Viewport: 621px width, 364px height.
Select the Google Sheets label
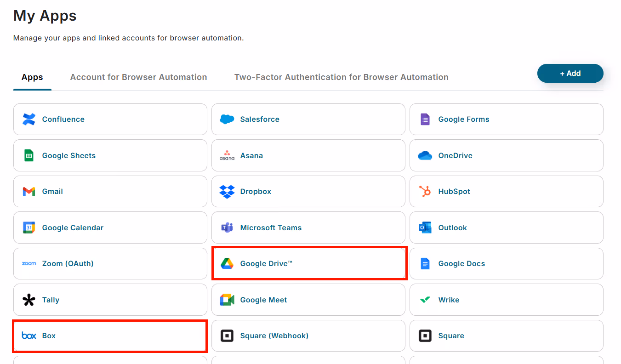tap(69, 155)
